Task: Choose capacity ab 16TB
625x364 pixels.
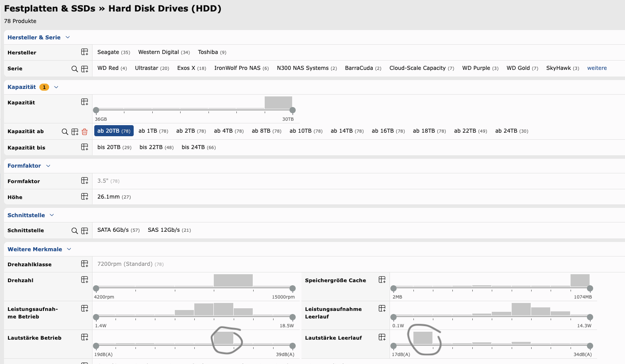Action: click(388, 131)
